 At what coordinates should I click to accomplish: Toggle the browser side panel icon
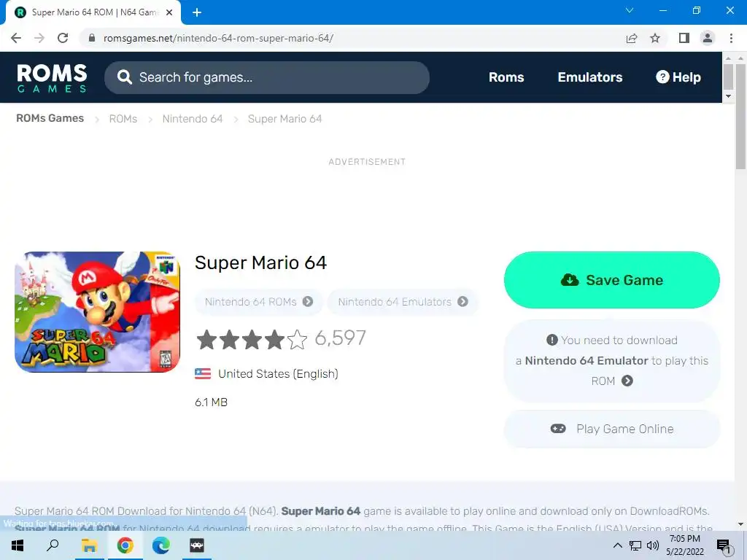[684, 38]
